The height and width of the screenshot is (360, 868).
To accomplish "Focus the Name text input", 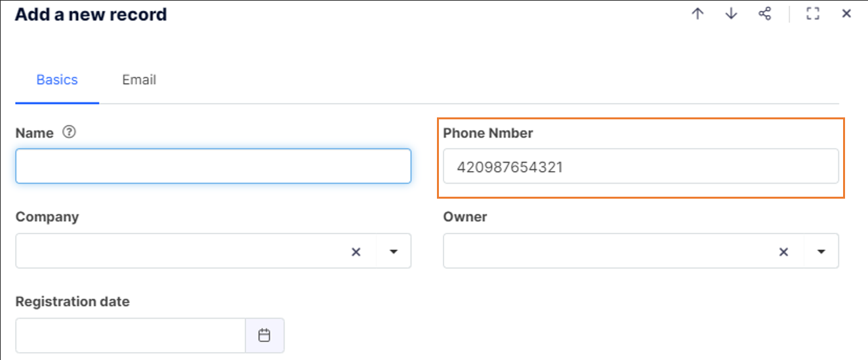I will (213, 166).
